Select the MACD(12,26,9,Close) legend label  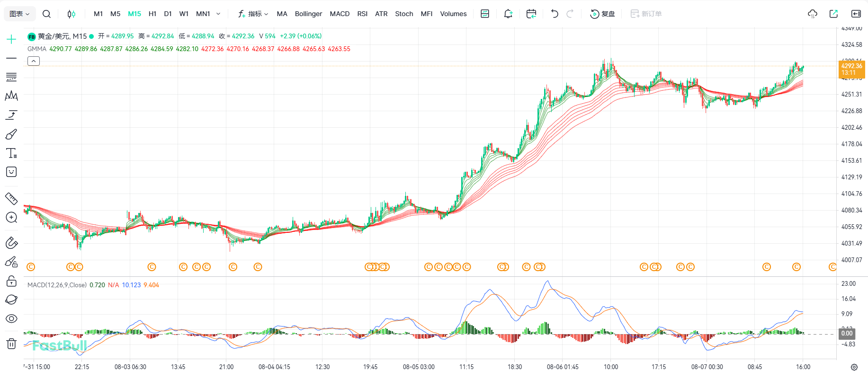click(x=57, y=285)
